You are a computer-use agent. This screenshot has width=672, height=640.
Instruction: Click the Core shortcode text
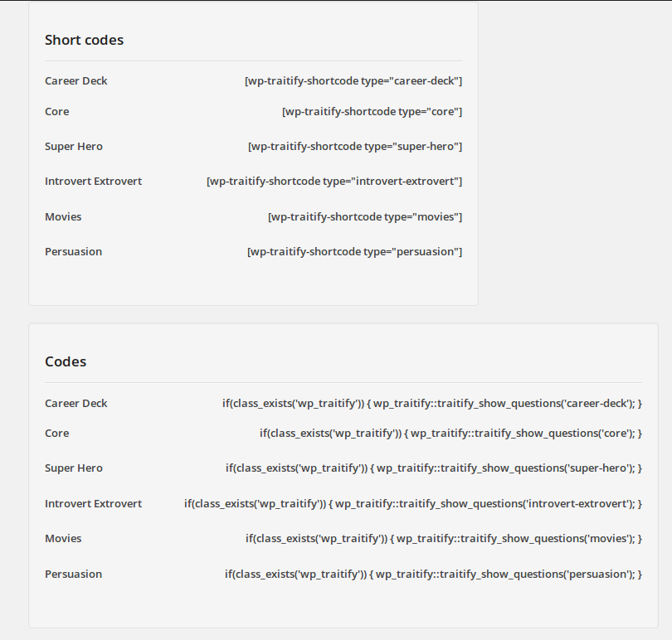(372, 112)
